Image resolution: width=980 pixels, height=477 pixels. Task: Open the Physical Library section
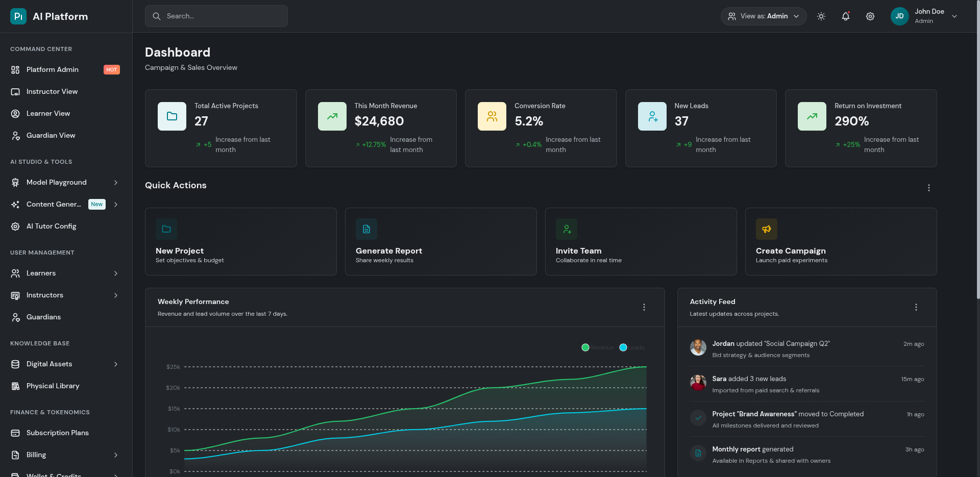click(x=53, y=386)
